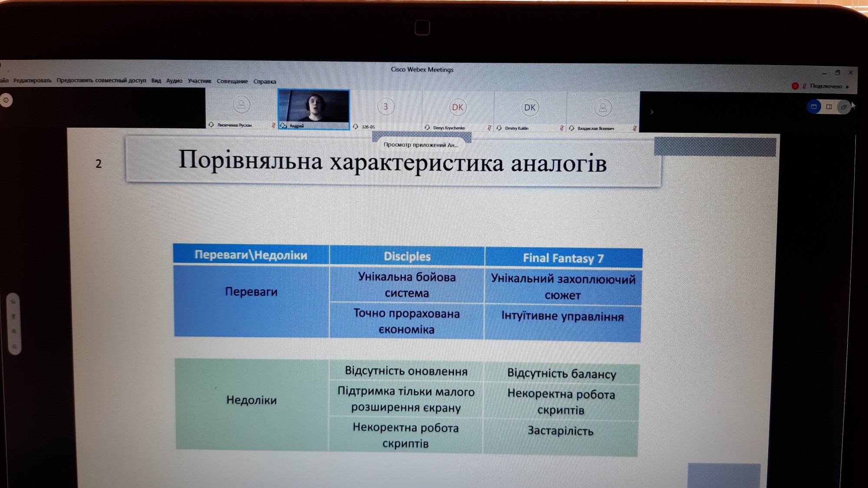
Task: Restore down the Webex window
Action: 837,73
